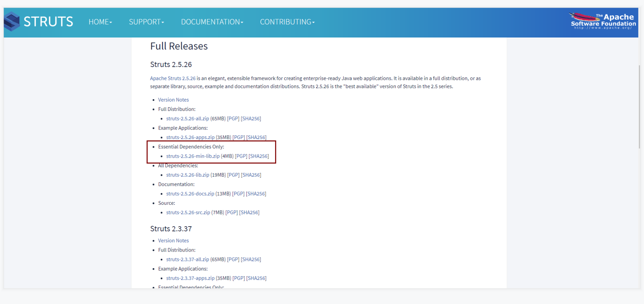This screenshot has height=304, width=644.
Task: Open SHA256 checksum for struts-2.3.37-apps.zip
Action: pyautogui.click(x=256, y=278)
